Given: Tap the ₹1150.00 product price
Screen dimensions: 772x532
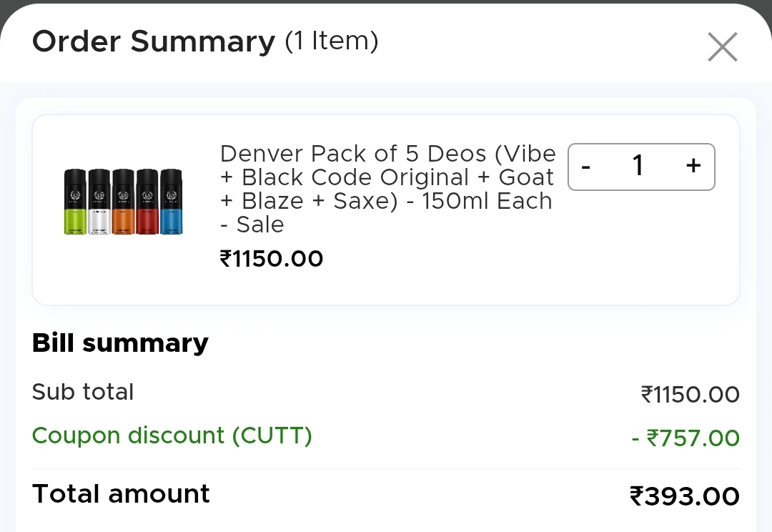Looking at the screenshot, I should tap(272, 258).
